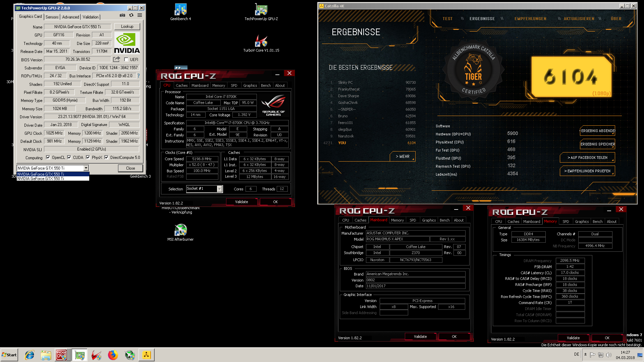644x362 pixels.
Task: Collapse the GPU-Z GPU selection dropdown
Action: click(86, 168)
